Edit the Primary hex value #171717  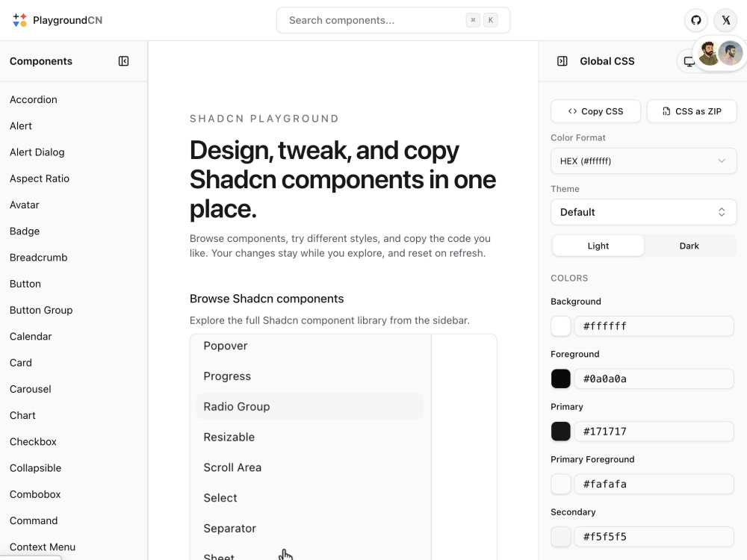coord(654,432)
